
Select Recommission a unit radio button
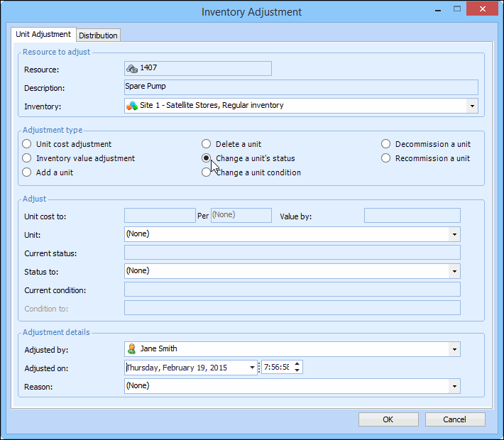point(386,158)
